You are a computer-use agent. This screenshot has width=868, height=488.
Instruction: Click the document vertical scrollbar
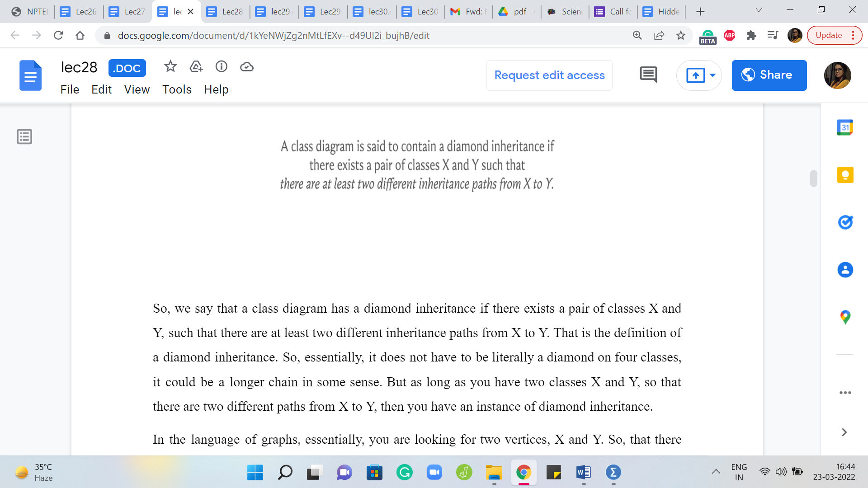(x=813, y=178)
